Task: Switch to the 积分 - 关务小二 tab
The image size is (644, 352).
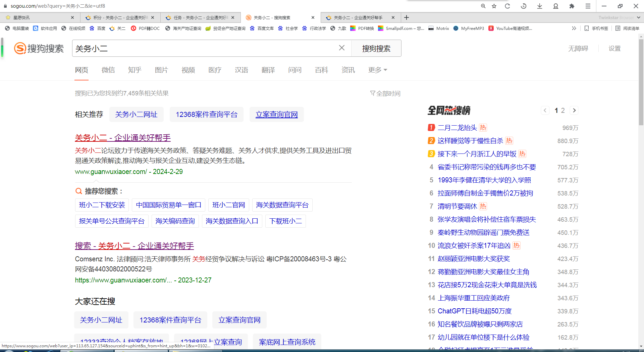Action: [x=120, y=17]
